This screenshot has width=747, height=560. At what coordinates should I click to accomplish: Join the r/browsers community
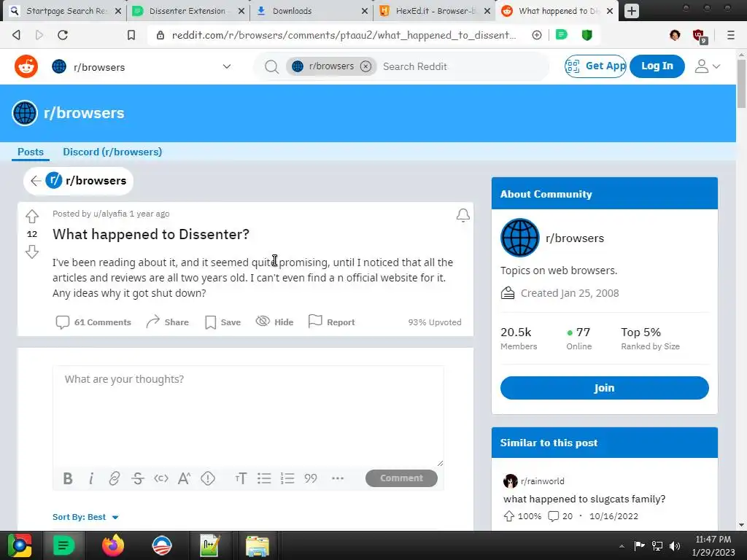(x=604, y=388)
